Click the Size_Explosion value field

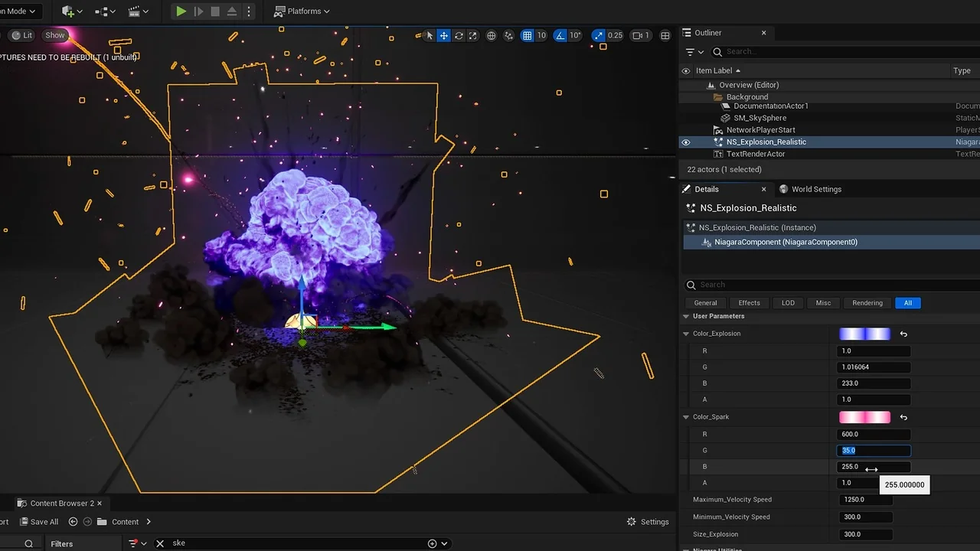click(866, 534)
